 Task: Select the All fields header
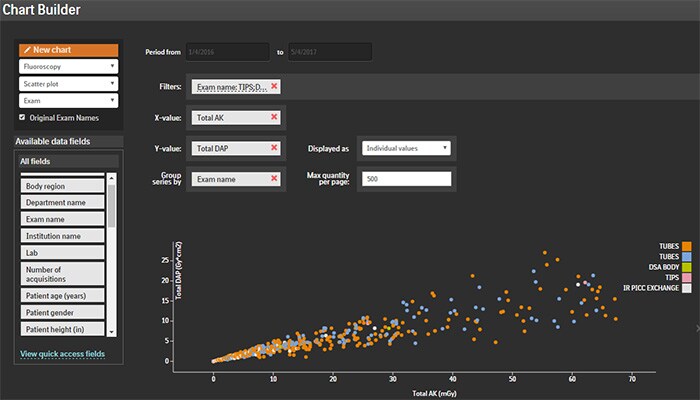pos(69,161)
